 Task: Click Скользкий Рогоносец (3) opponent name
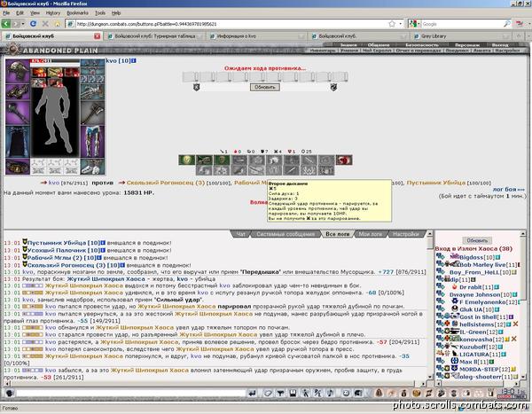166,183
